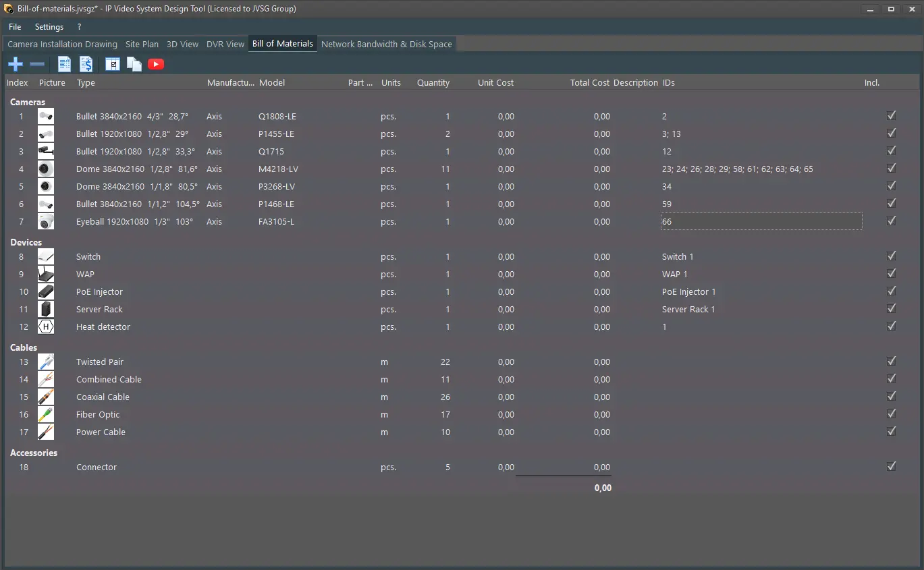Click the Heat detector picture icon
924x570 pixels.
point(46,327)
